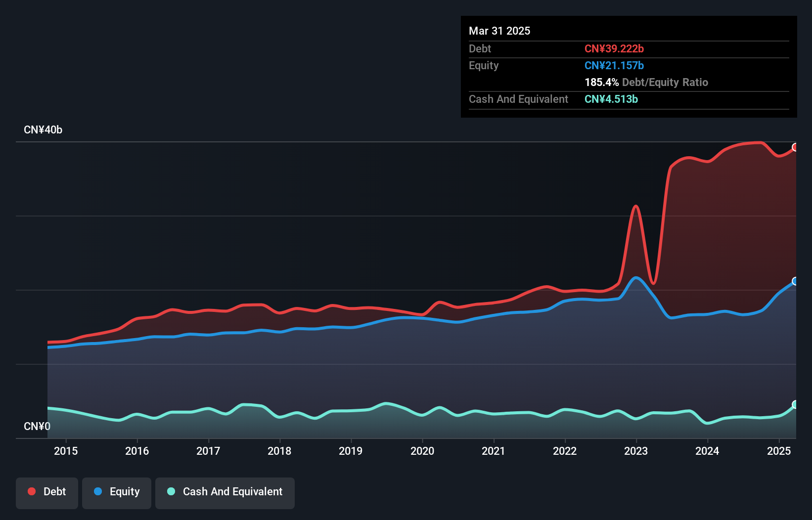Click the 2024 x-axis label
Viewport: 812px width, 520px height.
[x=707, y=451]
